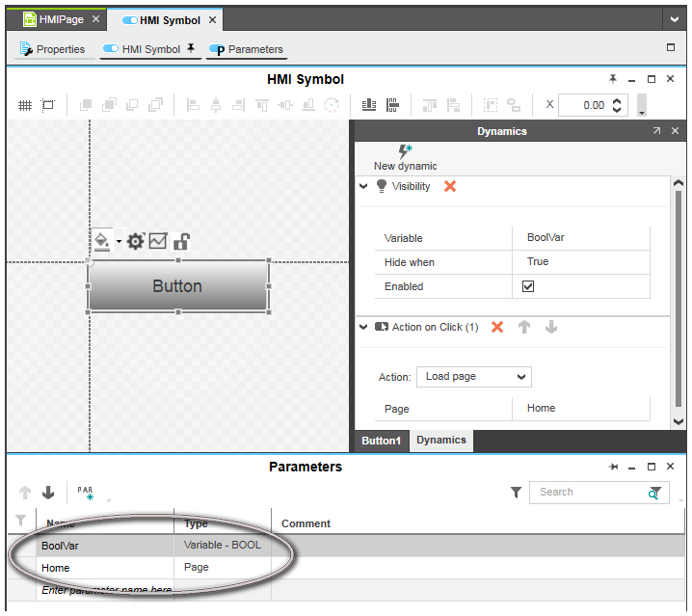Select the Button1 tab in Dynamics panel
Screen dimensions: 692x616
coord(381,441)
